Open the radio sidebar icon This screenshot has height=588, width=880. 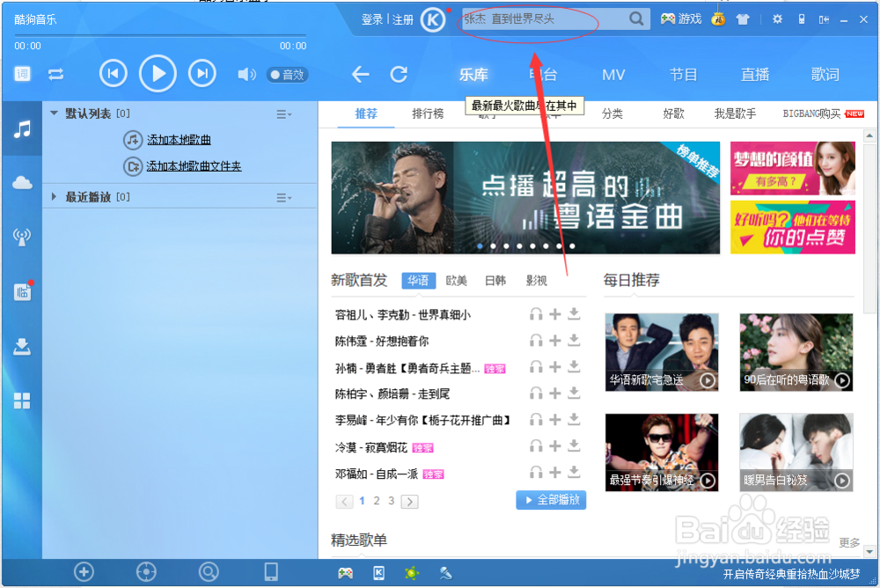click(x=22, y=236)
